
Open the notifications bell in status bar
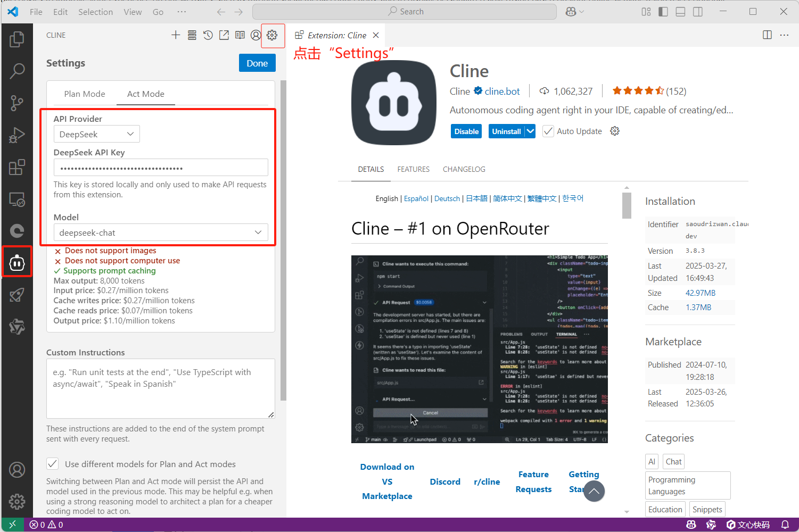pos(785,525)
